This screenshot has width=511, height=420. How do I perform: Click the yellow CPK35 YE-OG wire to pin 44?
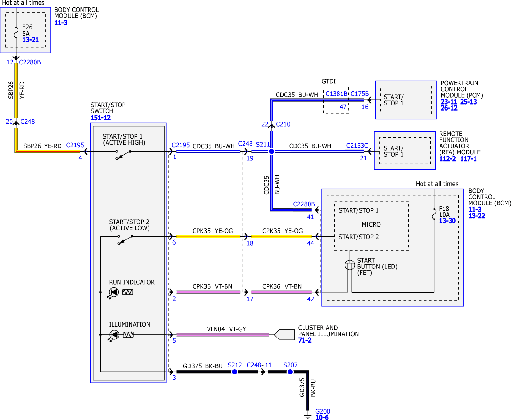click(281, 236)
